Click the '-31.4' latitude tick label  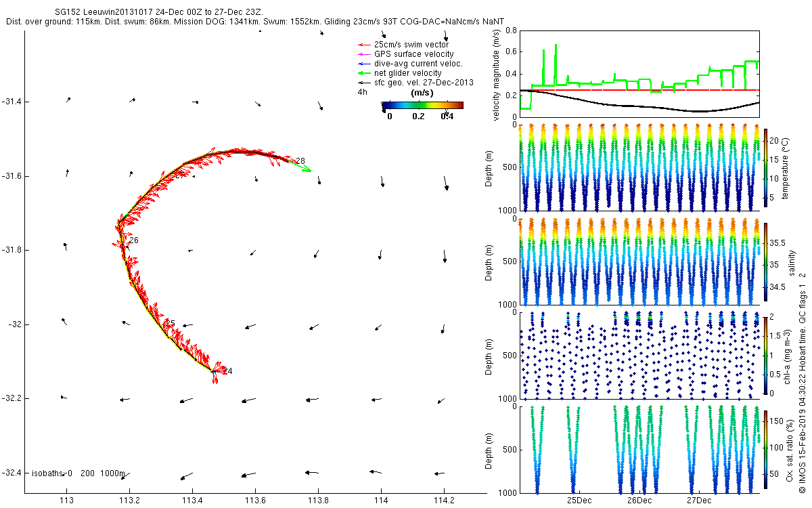pos(12,102)
